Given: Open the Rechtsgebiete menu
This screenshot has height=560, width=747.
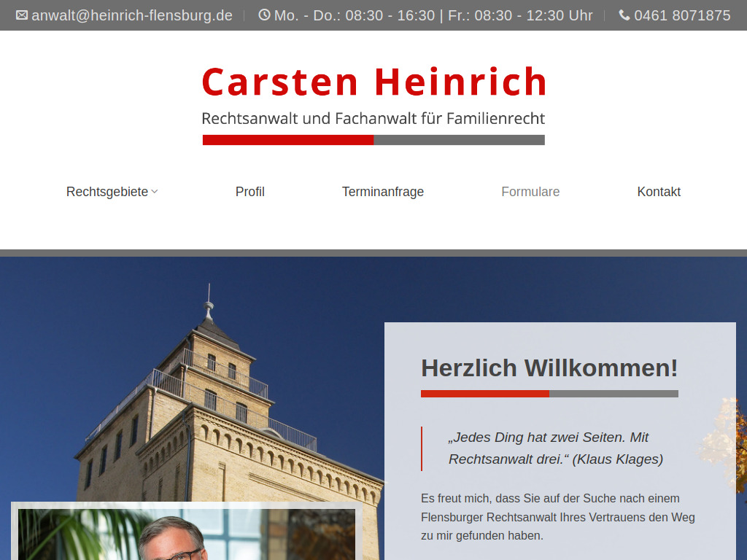Looking at the screenshot, I should coord(107,192).
